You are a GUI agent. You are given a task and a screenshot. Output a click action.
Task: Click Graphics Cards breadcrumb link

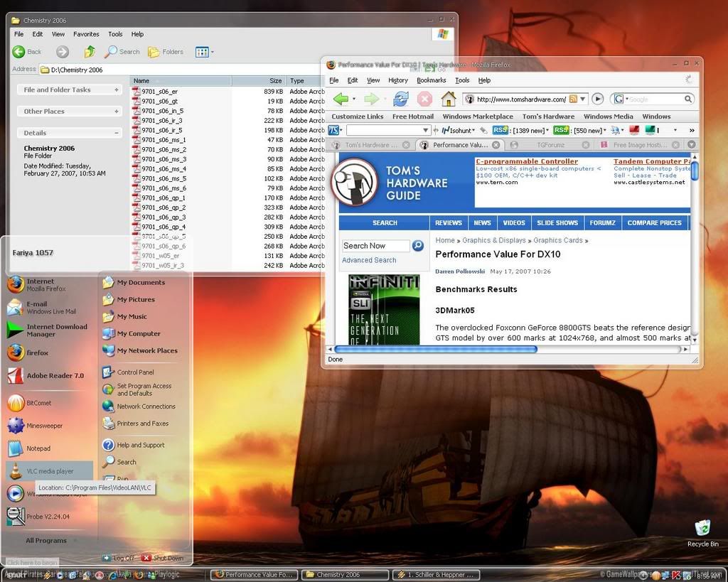tap(557, 240)
